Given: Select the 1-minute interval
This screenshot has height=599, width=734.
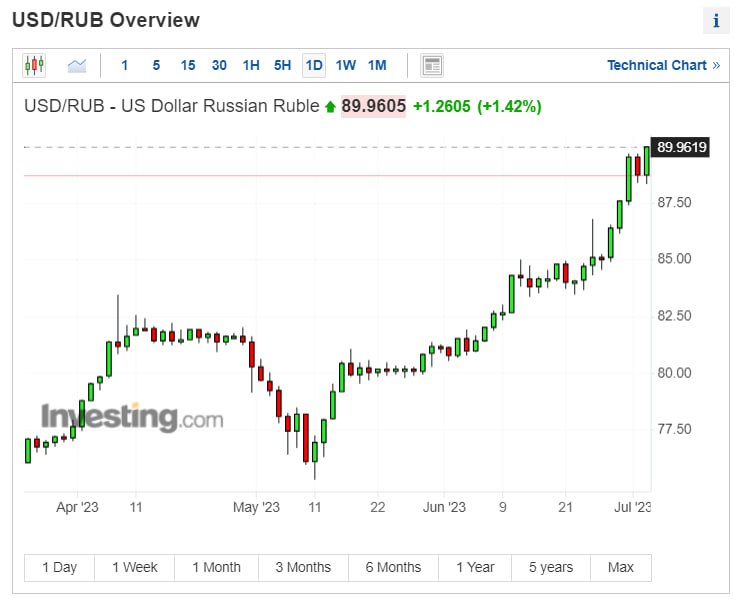Looking at the screenshot, I should [x=125, y=66].
